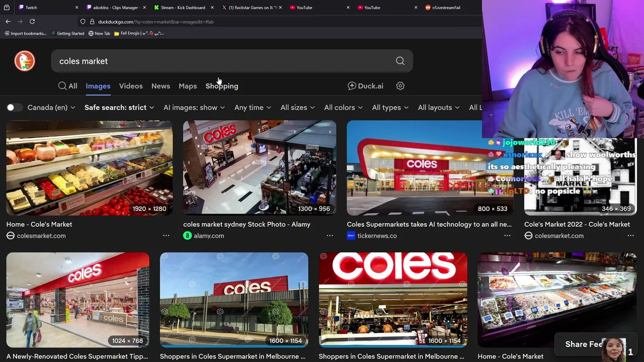Image resolution: width=644 pixels, height=362 pixels.
Task: Open the Getting Started bookmark
Action: point(67,33)
